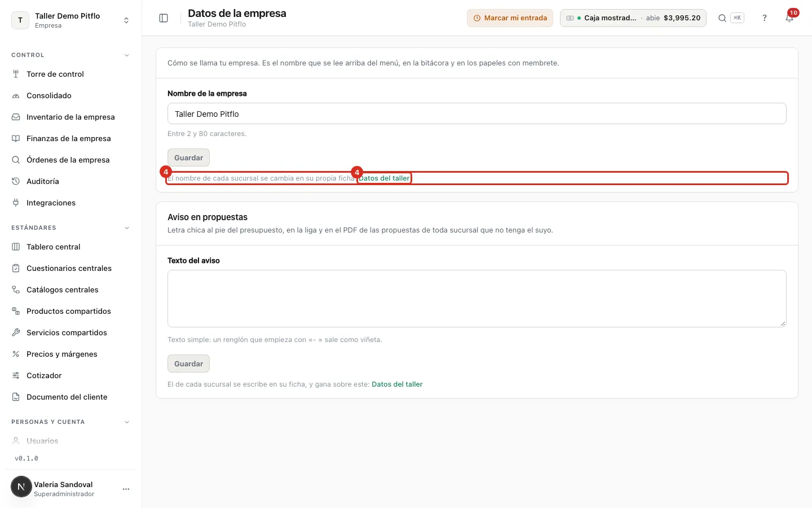Save the company name with Guardar
This screenshot has width=812, height=508.
click(188, 157)
